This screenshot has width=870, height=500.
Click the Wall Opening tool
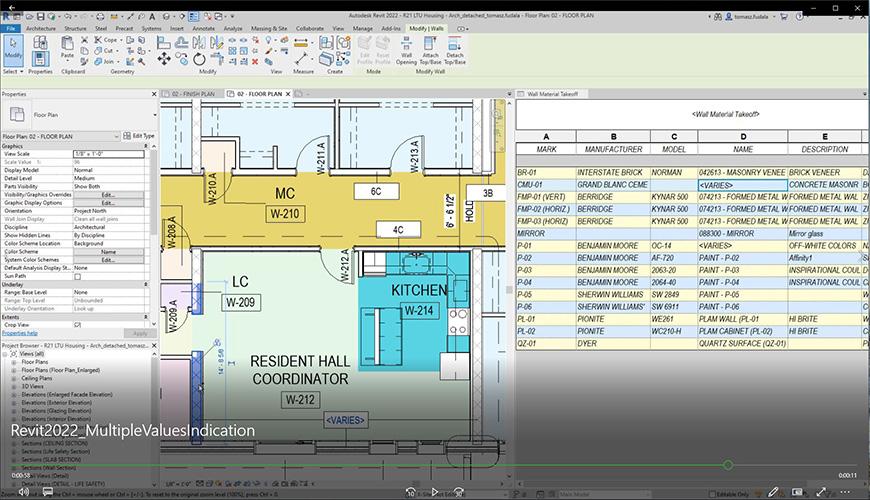pyautogui.click(x=406, y=50)
